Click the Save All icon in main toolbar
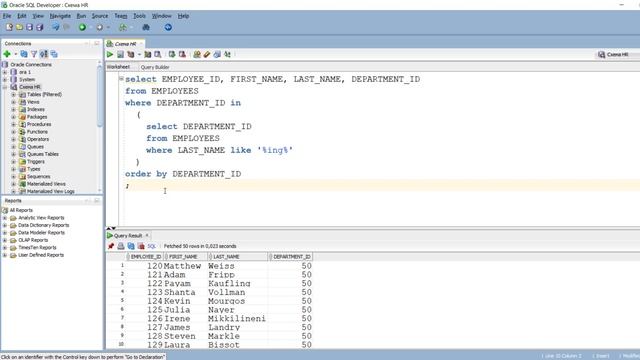This screenshot has height=360, width=640. (40, 27)
